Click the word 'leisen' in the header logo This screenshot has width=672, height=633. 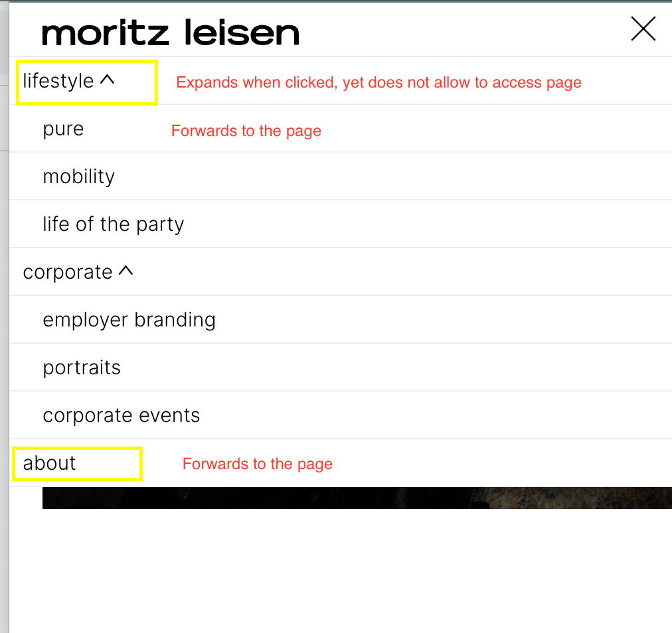(x=241, y=33)
